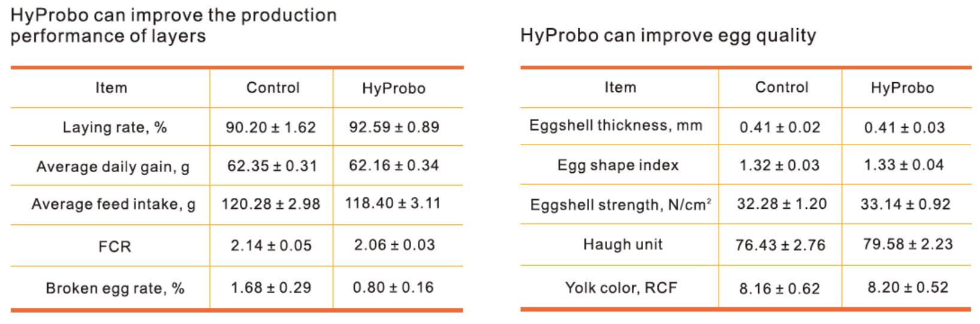This screenshot has width=980, height=324.
Task: Select the 1.33 ± 0.04 egg shape value
Action: 903,165
